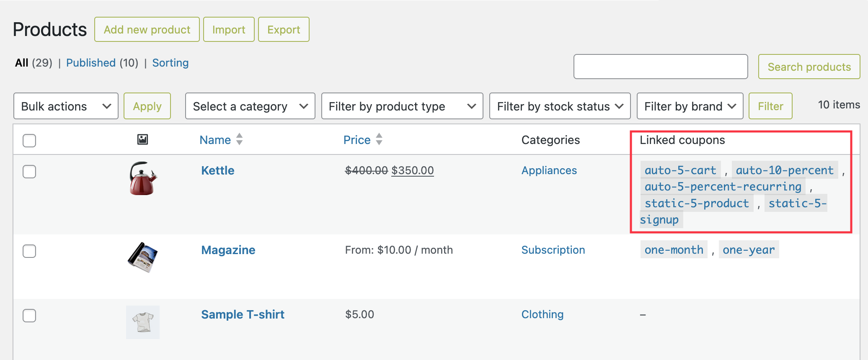
Task: Open the Kettle product thumbnail
Action: [143, 179]
